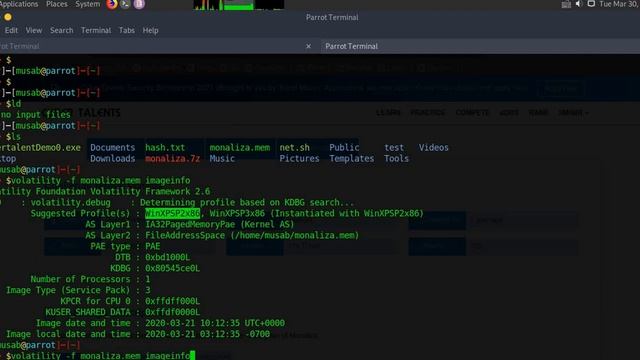This screenshot has height=360, width=640.
Task: Open the System menu
Action: pos(87,4)
